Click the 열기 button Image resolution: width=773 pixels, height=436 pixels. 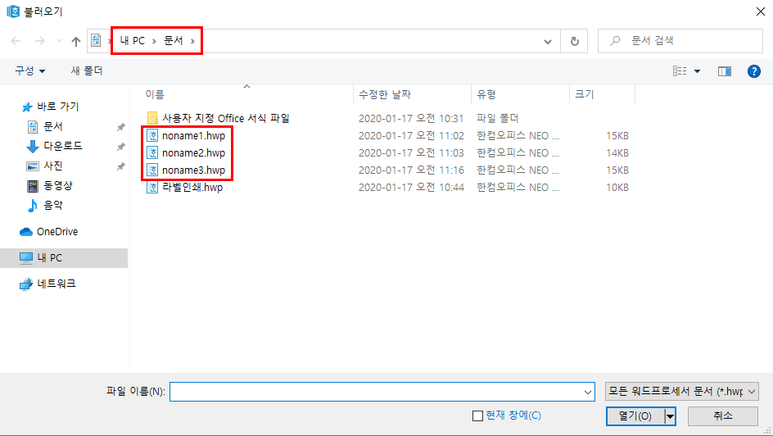coord(635,416)
